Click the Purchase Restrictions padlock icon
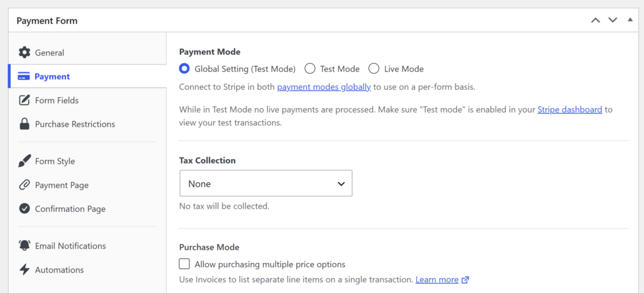 coord(25,124)
